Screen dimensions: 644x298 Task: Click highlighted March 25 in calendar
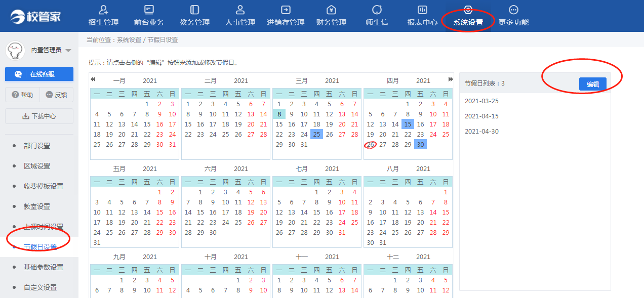(x=316, y=135)
